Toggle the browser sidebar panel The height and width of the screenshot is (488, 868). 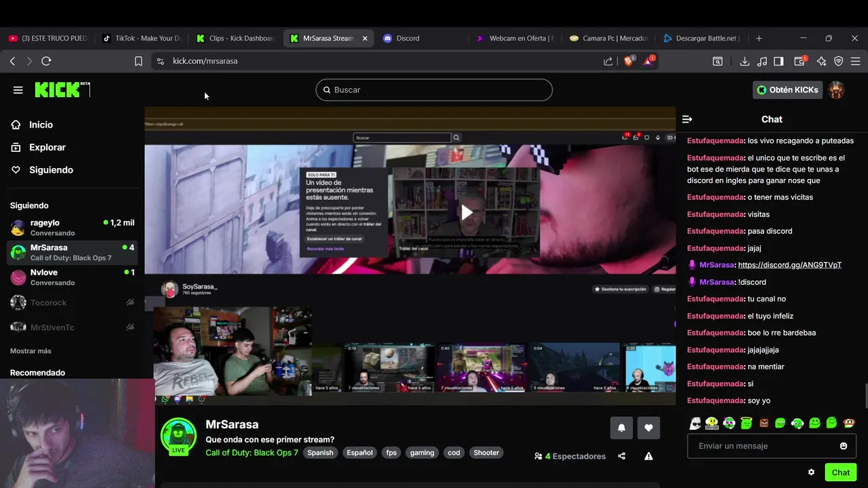[x=778, y=61]
